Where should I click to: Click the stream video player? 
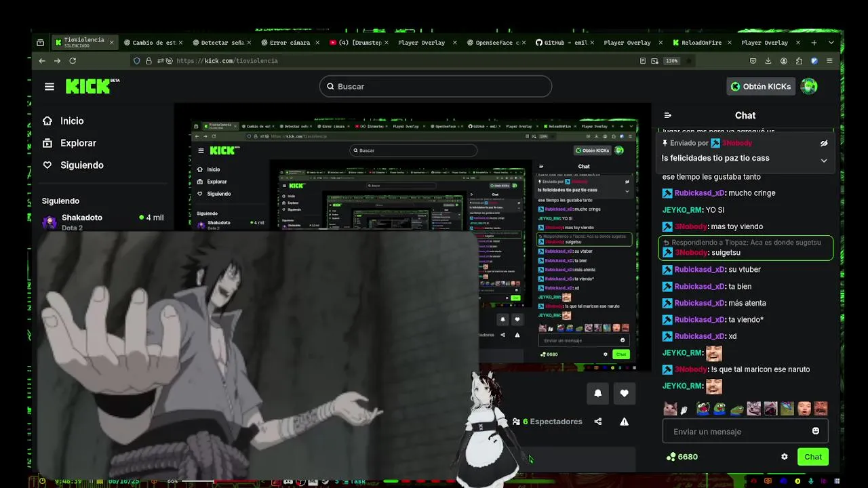[x=412, y=237]
